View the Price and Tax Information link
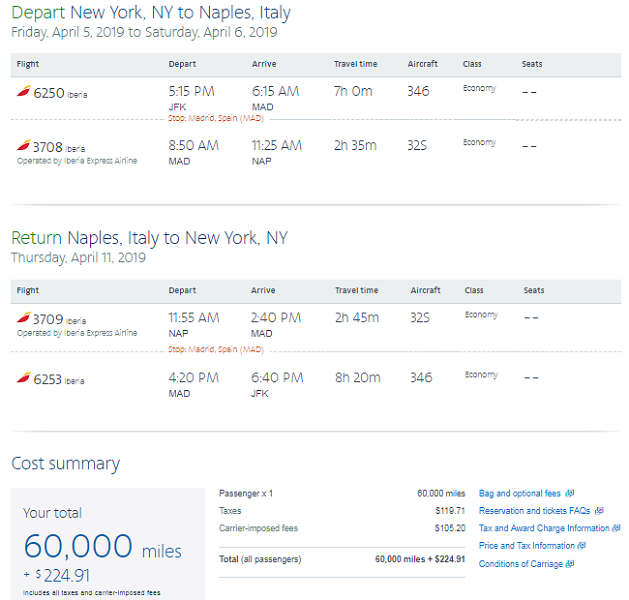 point(527,546)
